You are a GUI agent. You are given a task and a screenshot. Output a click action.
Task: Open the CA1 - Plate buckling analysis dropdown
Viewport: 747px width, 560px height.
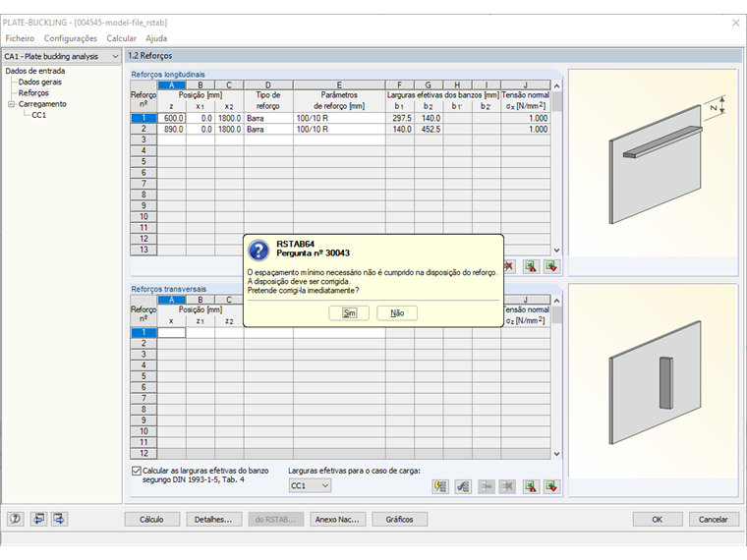point(62,56)
